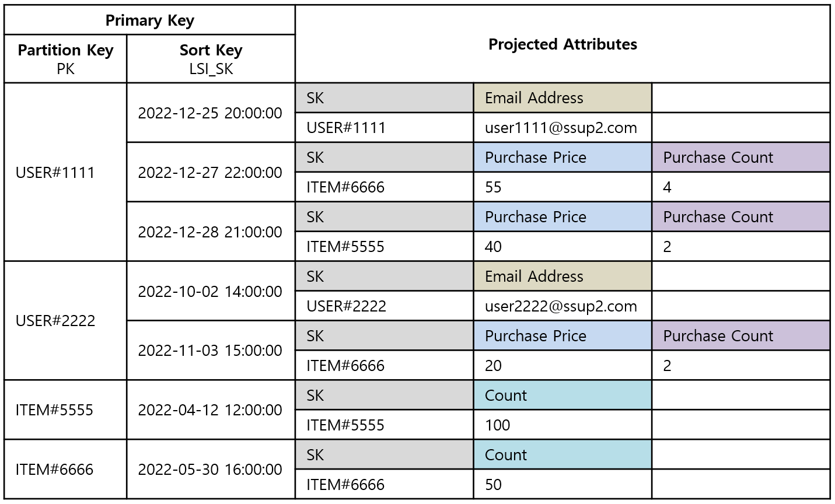Select the USER#2222 partition key cell
835x504 pixels.
tap(65, 321)
